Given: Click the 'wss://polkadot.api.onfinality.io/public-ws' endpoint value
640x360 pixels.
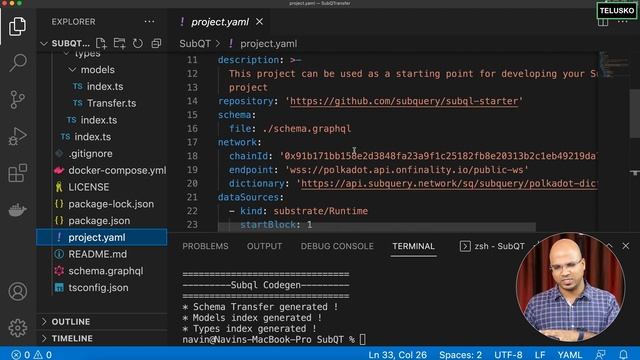Looking at the screenshot, I should (407, 169).
